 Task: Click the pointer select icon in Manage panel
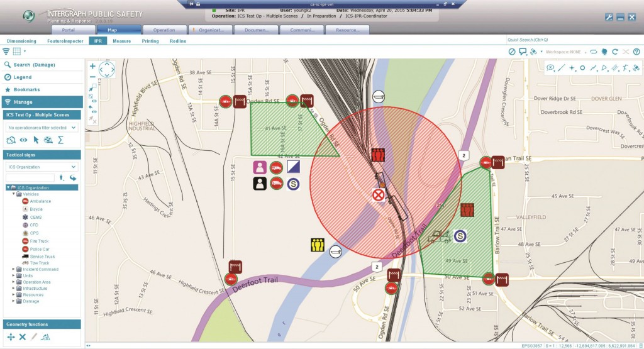[x=36, y=140]
